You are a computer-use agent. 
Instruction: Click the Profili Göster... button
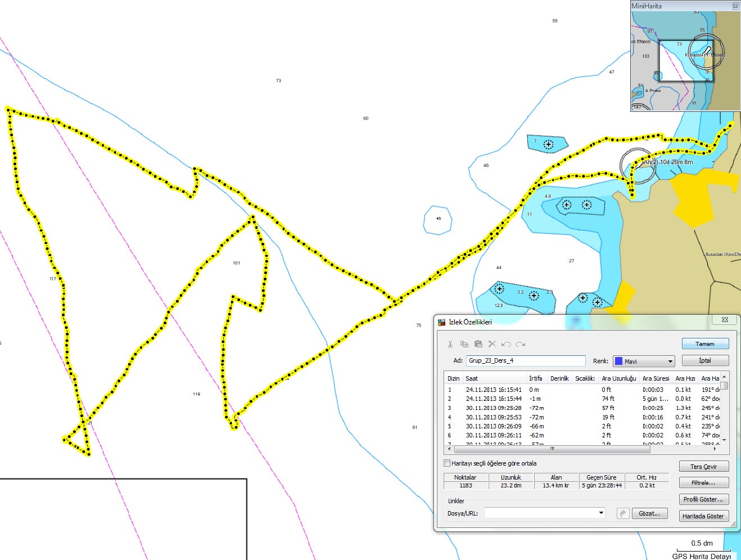[x=704, y=499]
